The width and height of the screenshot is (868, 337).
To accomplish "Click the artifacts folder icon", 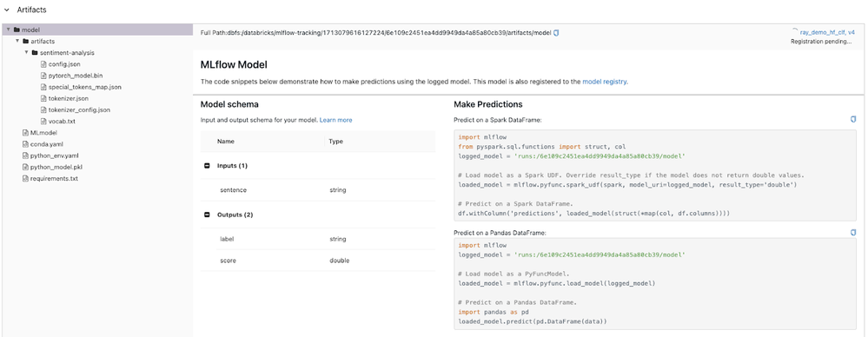I will pyautogui.click(x=25, y=41).
